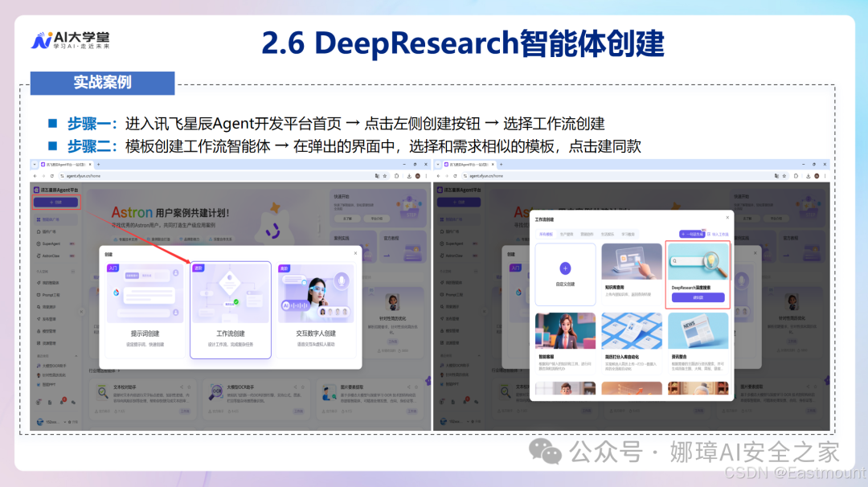Switch to the 营销创作 tab in workflow dialog
This screenshot has width=868, height=487.
(x=587, y=234)
